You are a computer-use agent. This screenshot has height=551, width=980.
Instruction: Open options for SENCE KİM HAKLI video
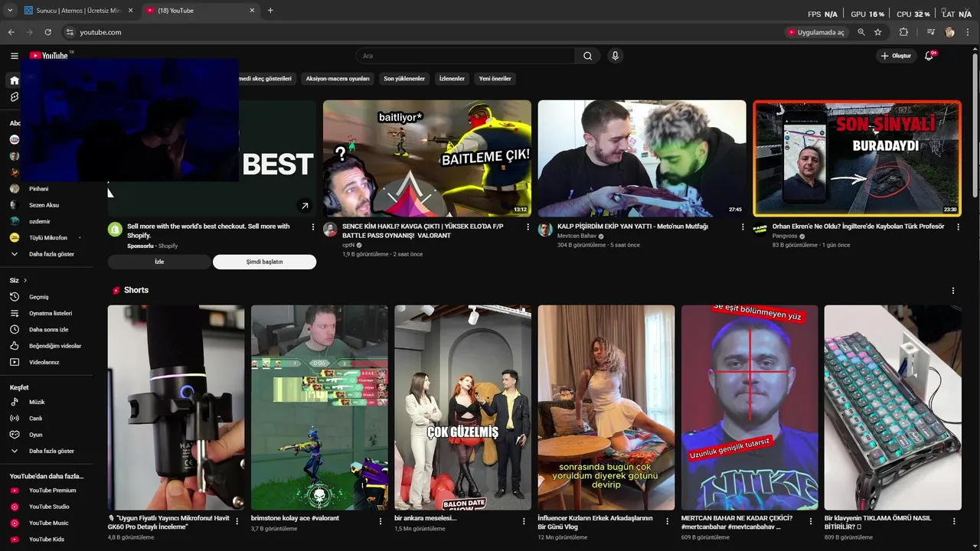[x=528, y=227]
